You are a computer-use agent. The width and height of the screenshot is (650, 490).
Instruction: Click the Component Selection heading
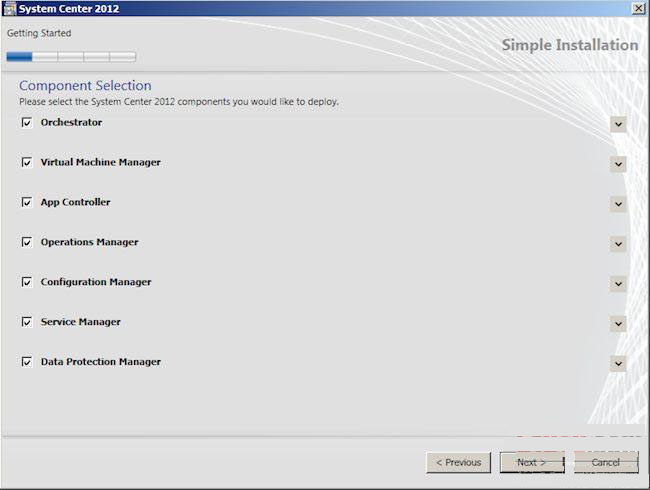pyautogui.click(x=85, y=86)
